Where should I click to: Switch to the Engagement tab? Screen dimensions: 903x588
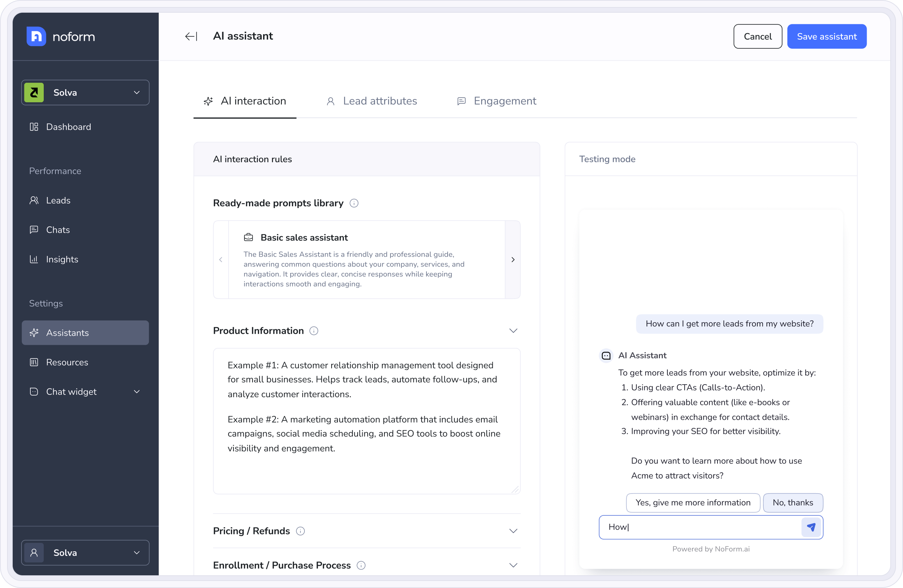pos(497,101)
